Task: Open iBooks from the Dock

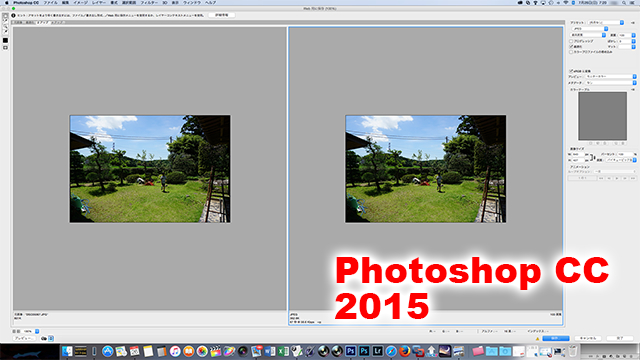Action: coord(188,351)
